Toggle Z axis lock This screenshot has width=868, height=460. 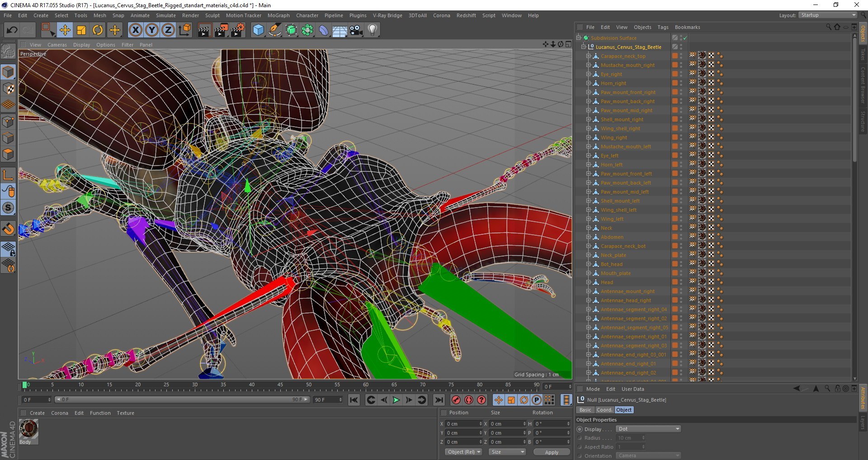point(168,30)
